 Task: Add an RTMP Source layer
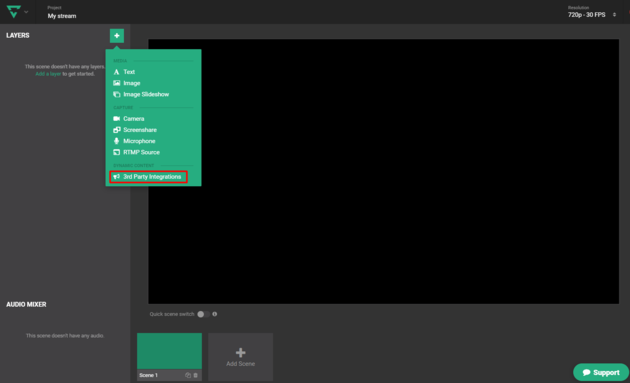click(137, 152)
